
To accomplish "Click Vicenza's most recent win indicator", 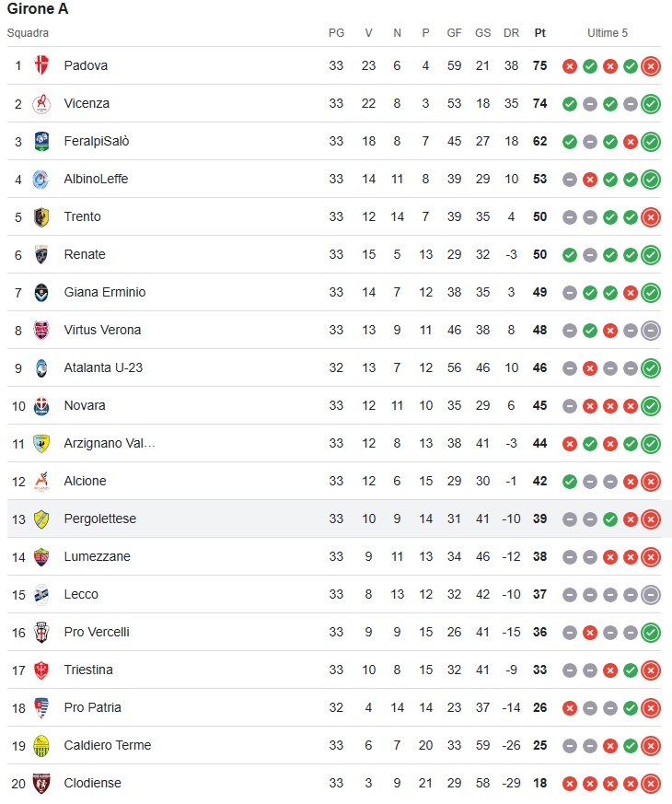I will point(651,103).
